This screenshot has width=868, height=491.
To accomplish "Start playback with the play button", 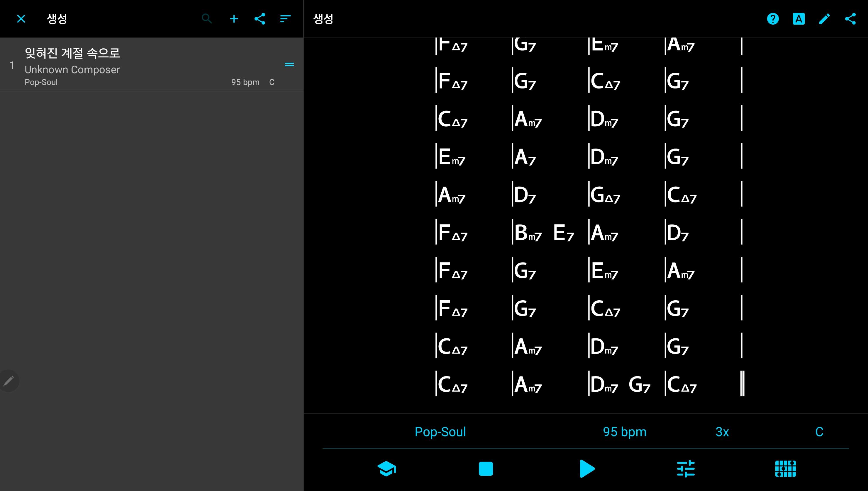I will point(586,469).
